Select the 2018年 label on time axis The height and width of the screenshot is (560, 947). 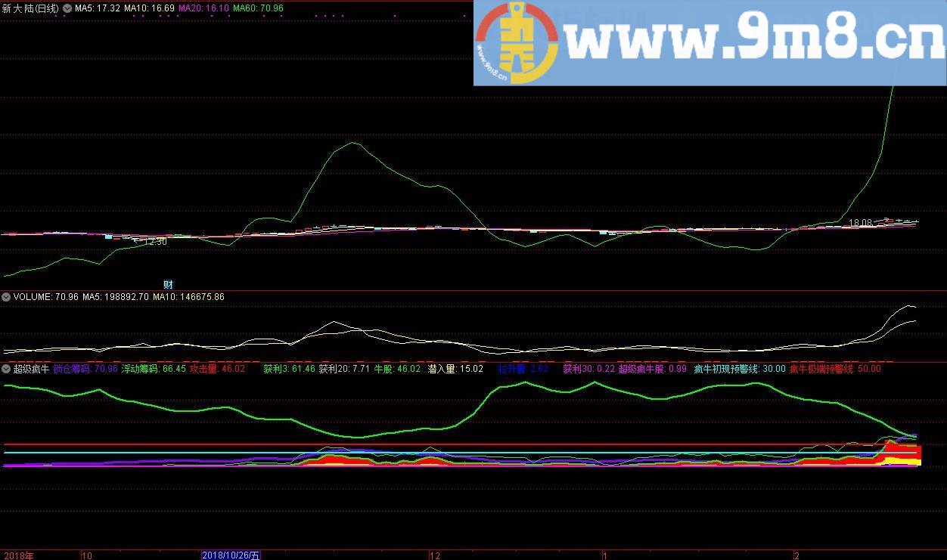coord(17,555)
